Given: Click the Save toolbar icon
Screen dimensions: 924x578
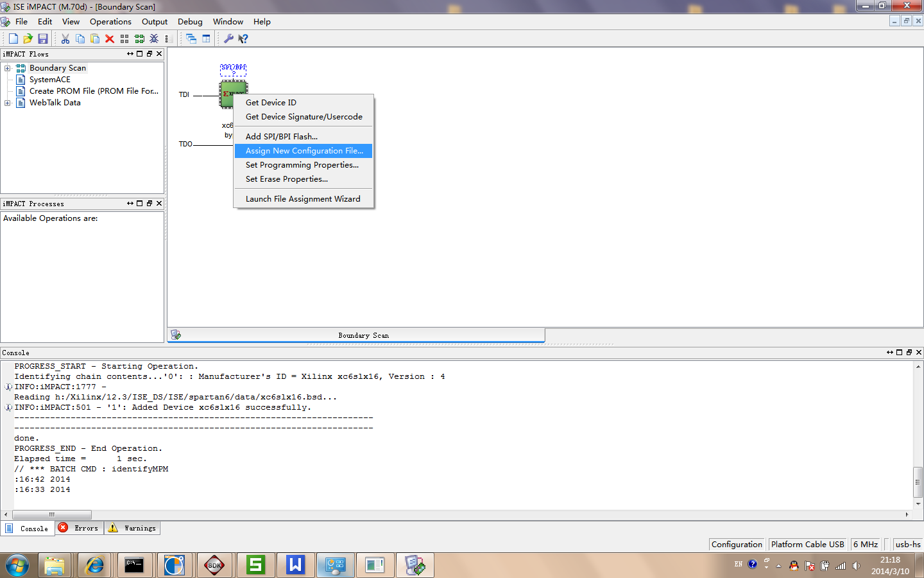Looking at the screenshot, I should coord(43,39).
